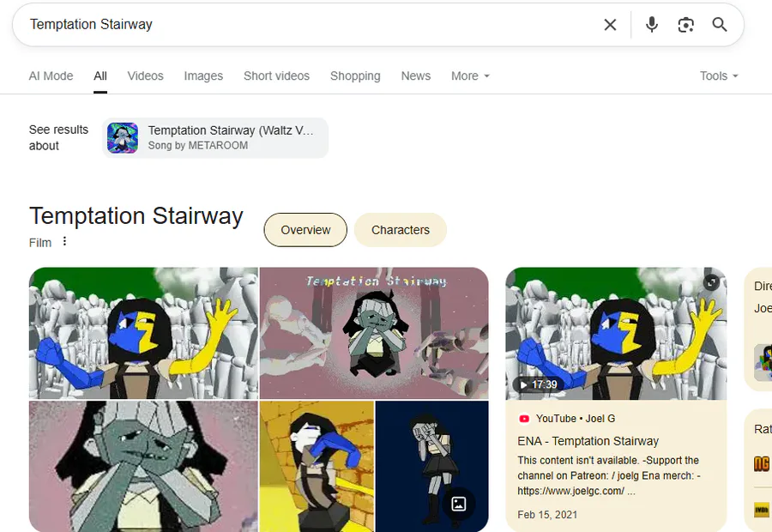Image resolution: width=772 pixels, height=532 pixels.
Task: Submit search with the magnifying glass icon
Action: [720, 25]
